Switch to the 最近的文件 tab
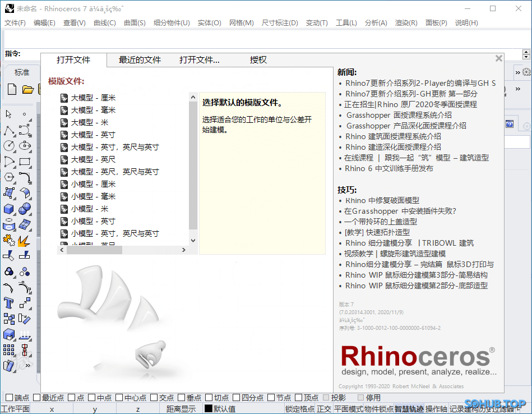The width and height of the screenshot is (532, 414). pyautogui.click(x=140, y=60)
